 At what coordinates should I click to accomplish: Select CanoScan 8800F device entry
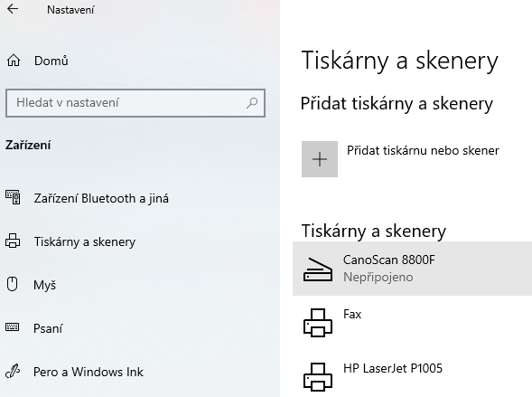click(x=412, y=269)
